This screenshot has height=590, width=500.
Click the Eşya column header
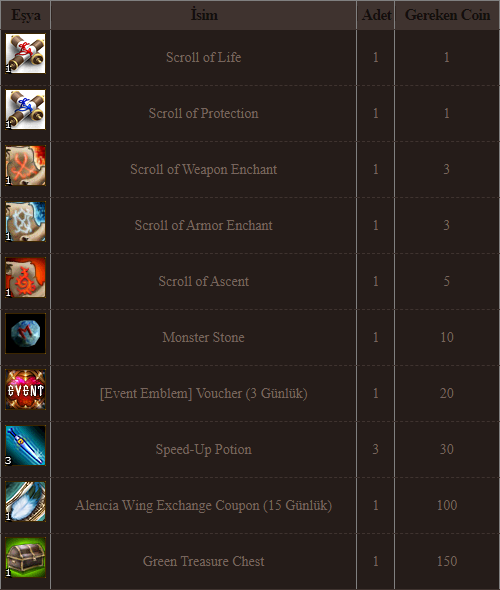point(26,15)
